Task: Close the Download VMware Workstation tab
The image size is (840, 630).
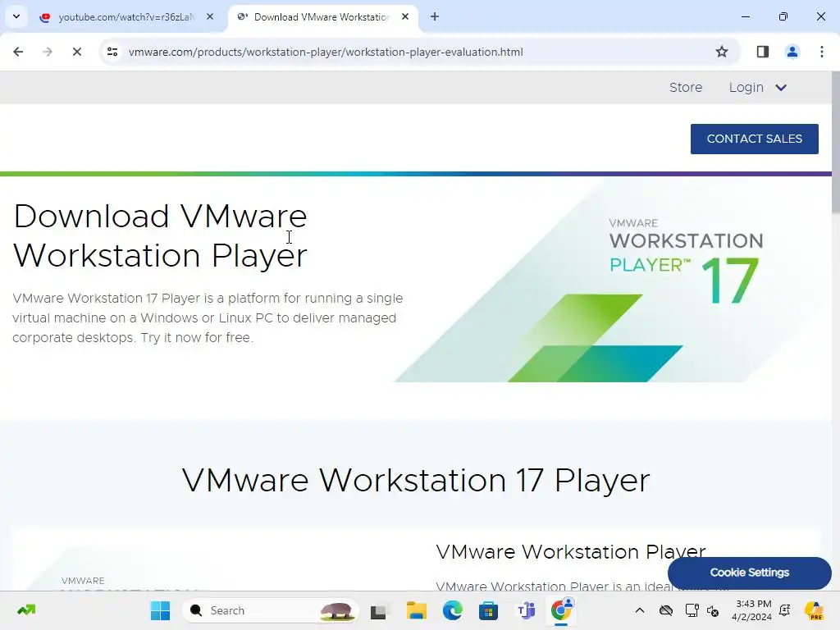Action: (x=405, y=16)
